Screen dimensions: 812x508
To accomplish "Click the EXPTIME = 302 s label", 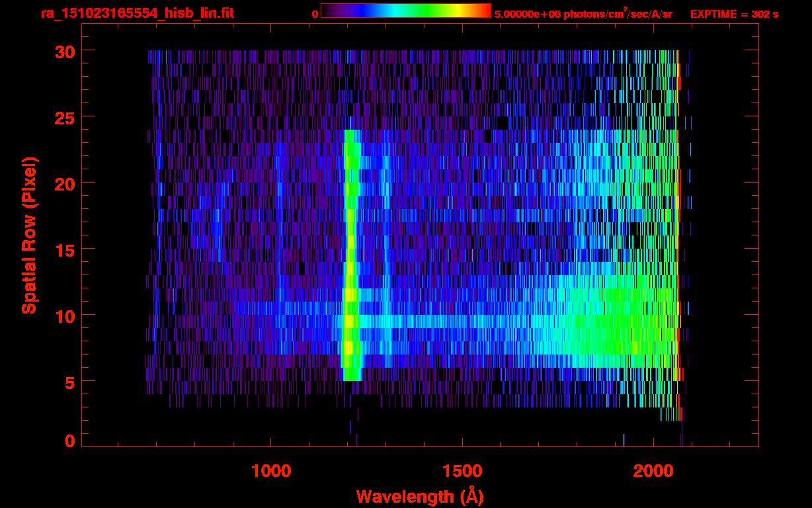I will click(734, 14).
